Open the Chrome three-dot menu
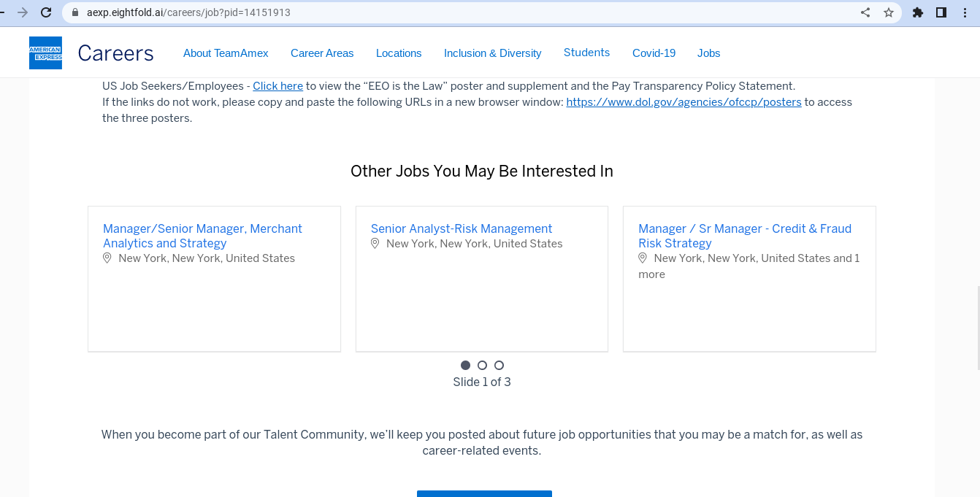The height and width of the screenshot is (497, 980). coord(965,12)
